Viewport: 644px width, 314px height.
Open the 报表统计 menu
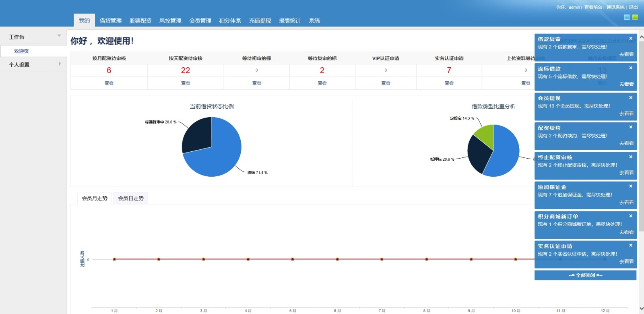click(290, 21)
